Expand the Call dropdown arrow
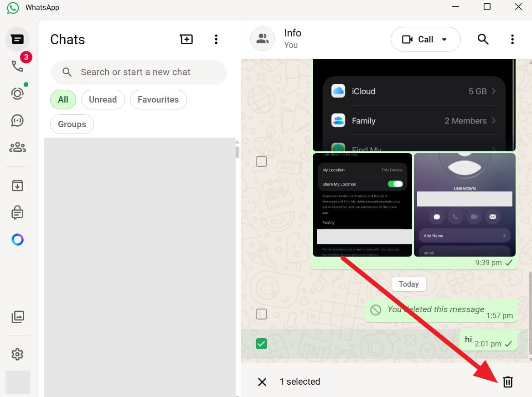532x397 pixels. (x=444, y=39)
